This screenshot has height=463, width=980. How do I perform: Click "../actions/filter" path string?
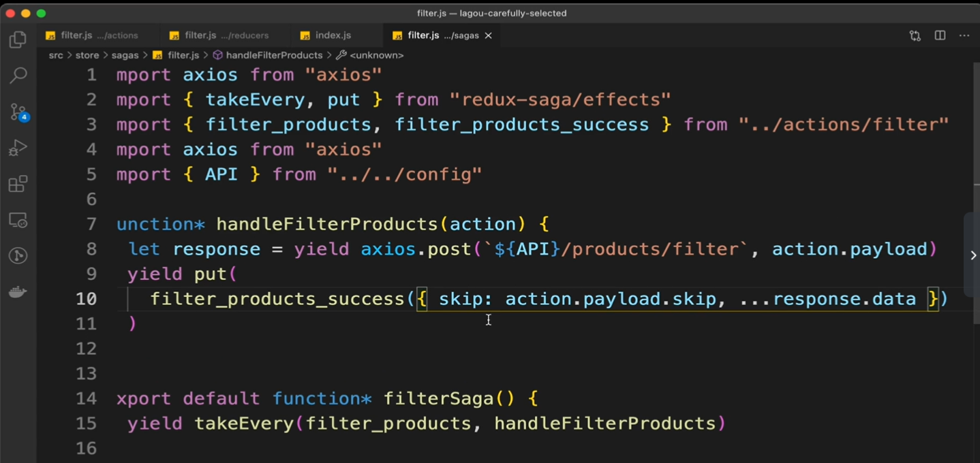tap(844, 125)
